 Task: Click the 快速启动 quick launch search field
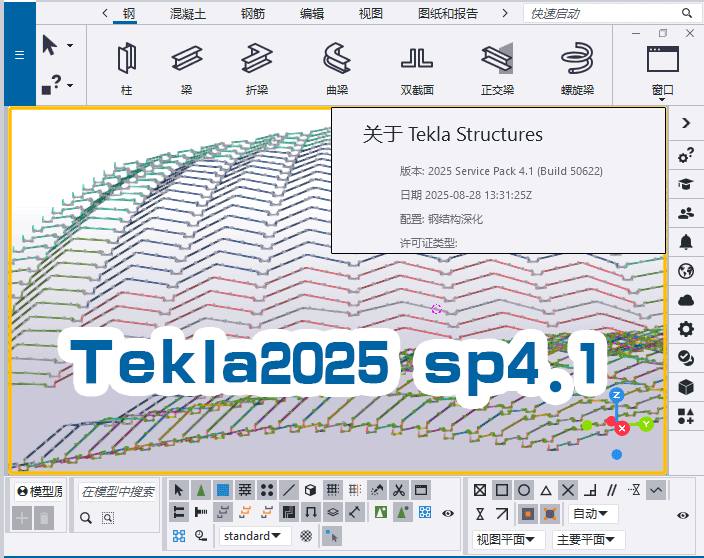pyautogui.click(x=611, y=13)
